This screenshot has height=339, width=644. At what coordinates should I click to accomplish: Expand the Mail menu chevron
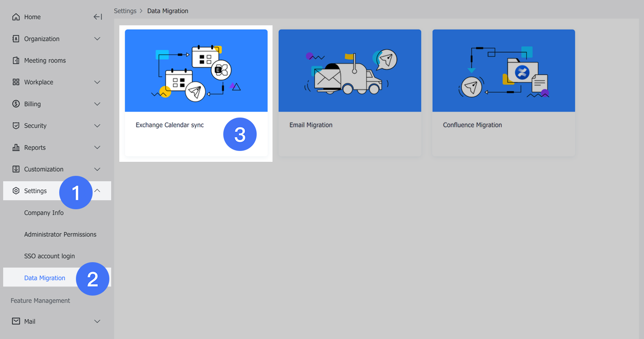point(97,321)
